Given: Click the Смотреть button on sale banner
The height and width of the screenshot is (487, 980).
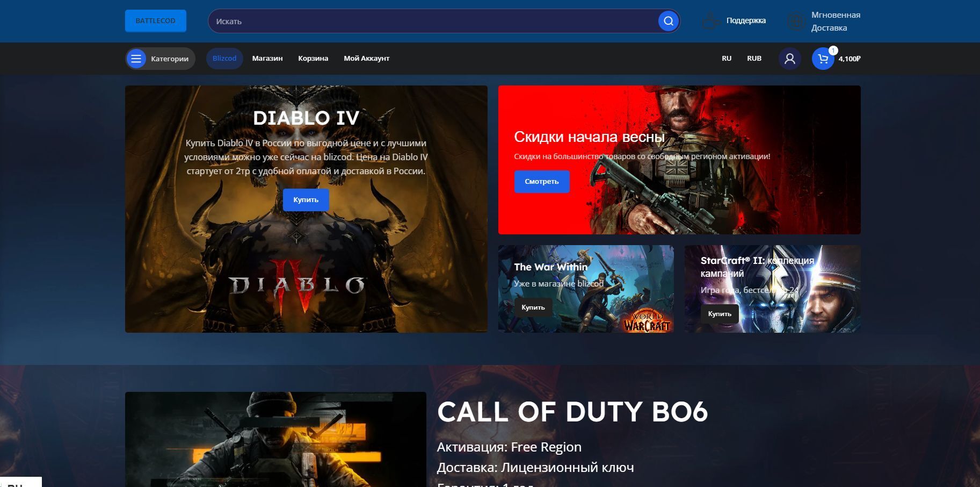Looking at the screenshot, I should [542, 182].
